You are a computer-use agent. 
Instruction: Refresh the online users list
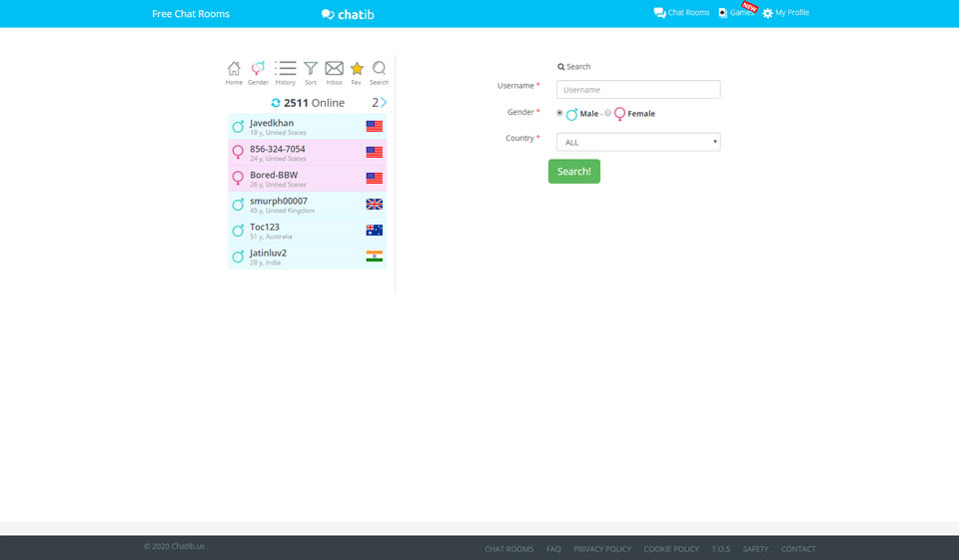[x=276, y=103]
